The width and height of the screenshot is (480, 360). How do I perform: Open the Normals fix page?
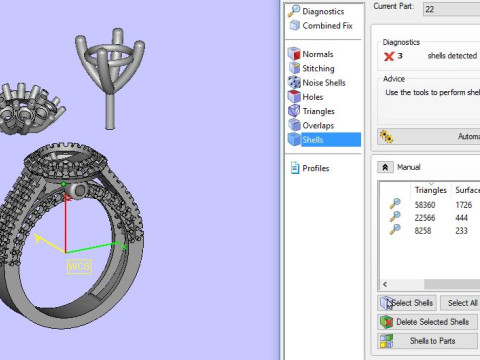tap(311, 54)
